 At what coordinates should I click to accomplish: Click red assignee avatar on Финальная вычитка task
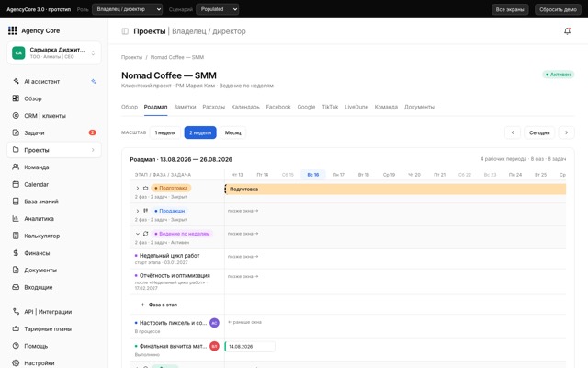(214, 346)
